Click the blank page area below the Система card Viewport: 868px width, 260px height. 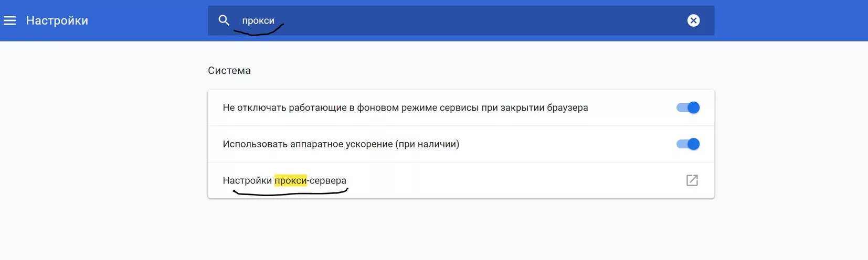(x=461, y=230)
